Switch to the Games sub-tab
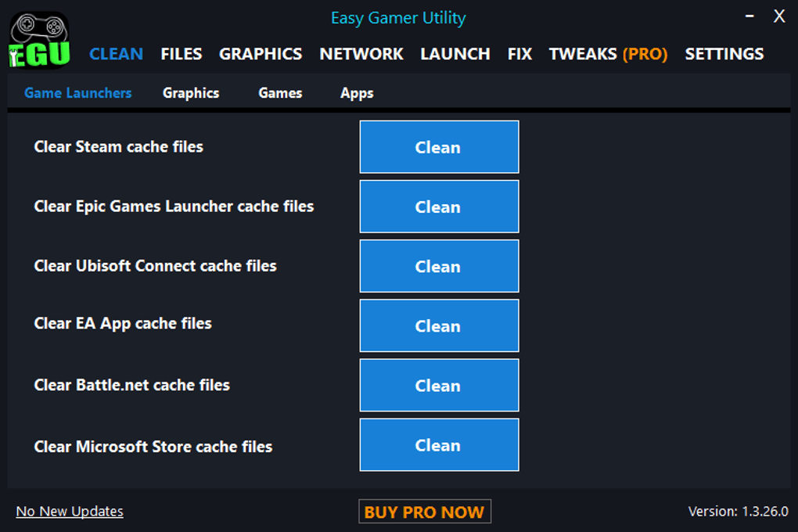 click(x=280, y=93)
